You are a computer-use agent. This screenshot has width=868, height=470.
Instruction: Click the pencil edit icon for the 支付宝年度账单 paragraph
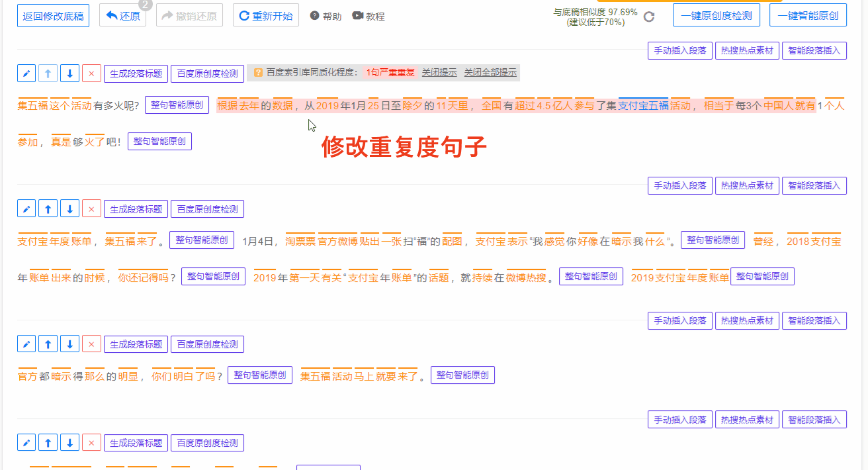point(26,209)
